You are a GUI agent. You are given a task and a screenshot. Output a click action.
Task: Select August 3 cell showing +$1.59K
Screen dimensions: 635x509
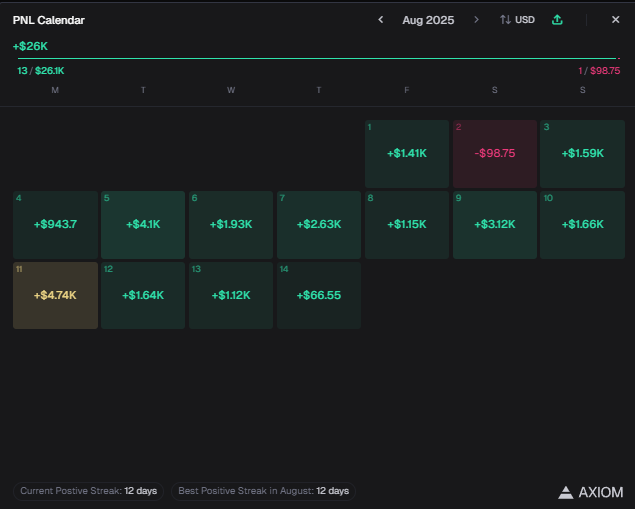582,153
